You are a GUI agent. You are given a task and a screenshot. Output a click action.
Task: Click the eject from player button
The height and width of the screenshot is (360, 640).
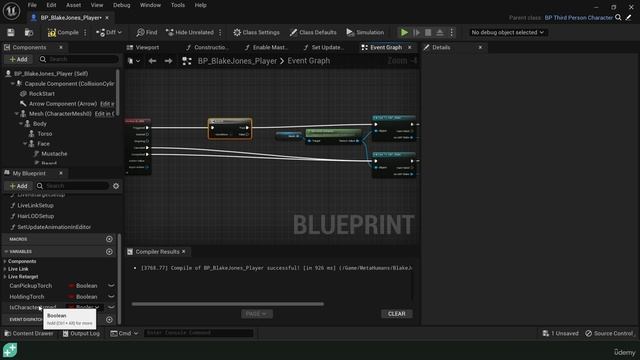440,32
